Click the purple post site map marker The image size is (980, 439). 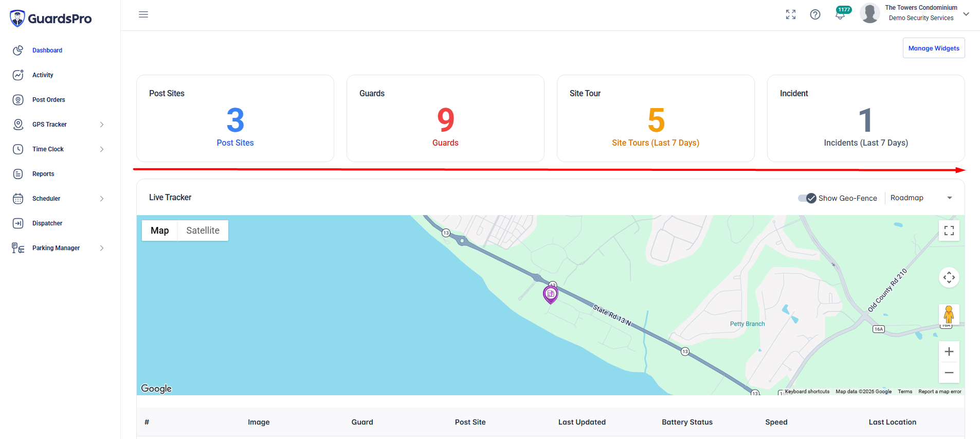[x=551, y=294]
